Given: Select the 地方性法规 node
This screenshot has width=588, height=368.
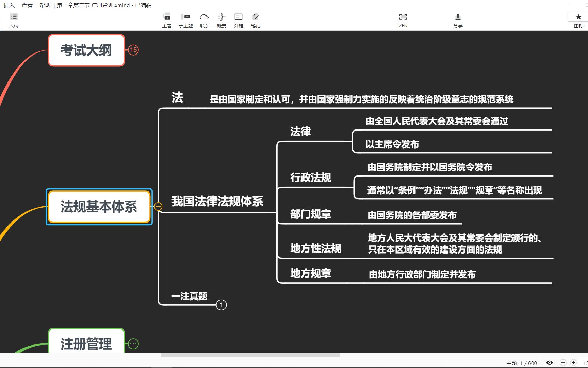Looking at the screenshot, I should (x=315, y=248).
